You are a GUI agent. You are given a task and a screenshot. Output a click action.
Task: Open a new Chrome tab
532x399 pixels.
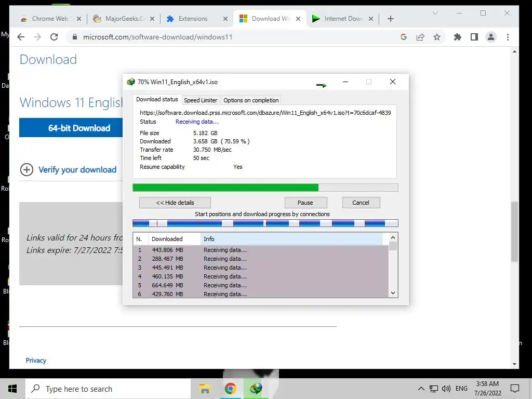click(391, 19)
